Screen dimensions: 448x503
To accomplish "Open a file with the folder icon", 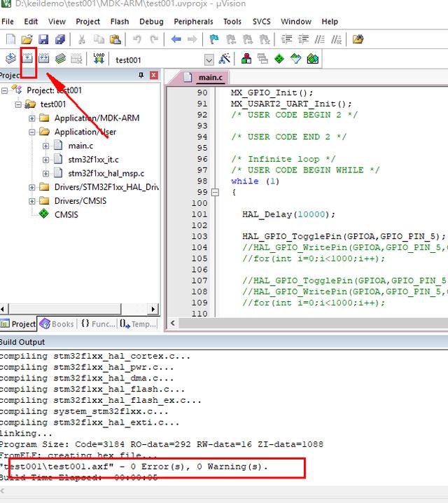I will (27, 39).
